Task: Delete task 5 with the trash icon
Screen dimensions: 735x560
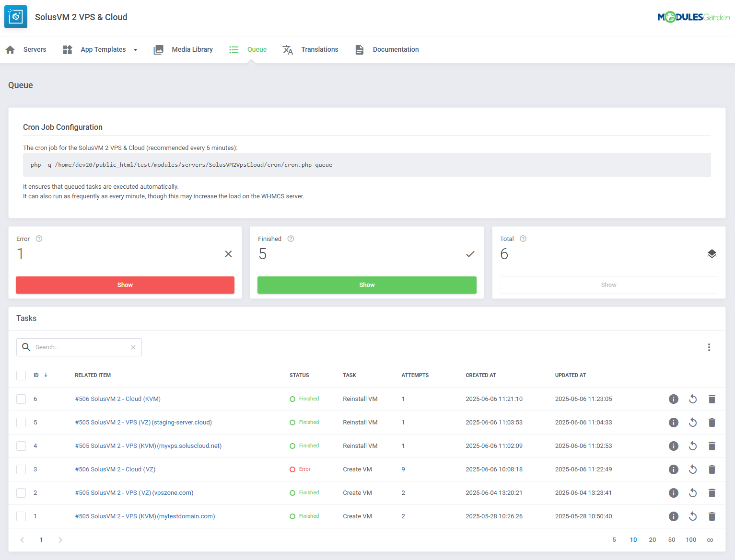Action: coord(712,423)
